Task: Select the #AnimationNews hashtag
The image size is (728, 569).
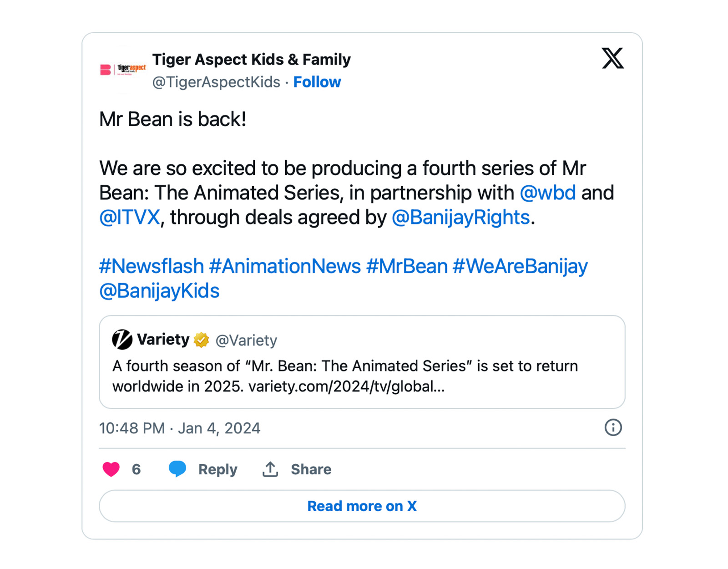Action: point(285,266)
